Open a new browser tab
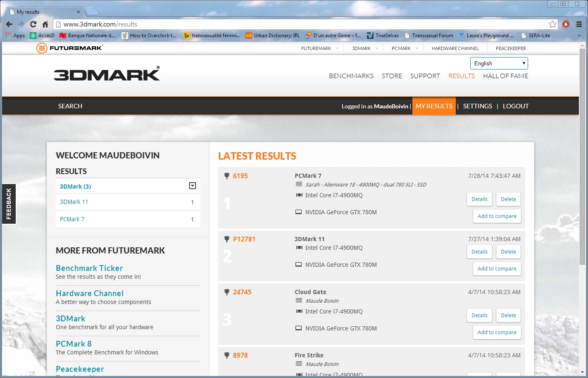This screenshot has width=588, height=378. click(92, 12)
